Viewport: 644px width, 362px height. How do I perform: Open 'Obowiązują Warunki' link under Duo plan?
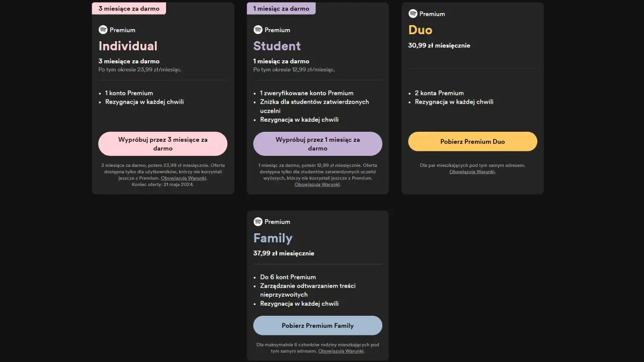472,171
